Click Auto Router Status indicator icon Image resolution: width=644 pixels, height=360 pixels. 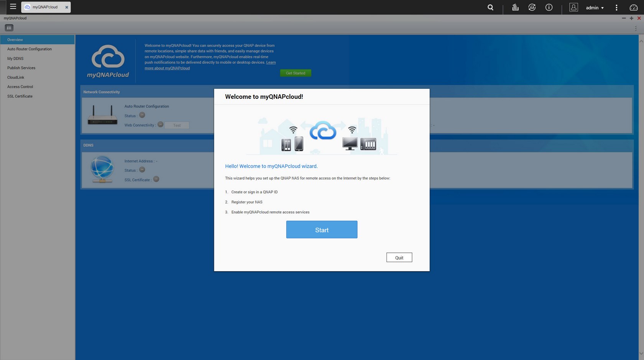[142, 115]
